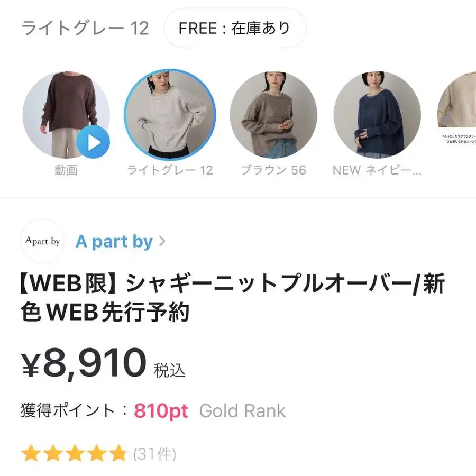
Task: Open the 31件 reviews count link
Action: tap(154, 454)
